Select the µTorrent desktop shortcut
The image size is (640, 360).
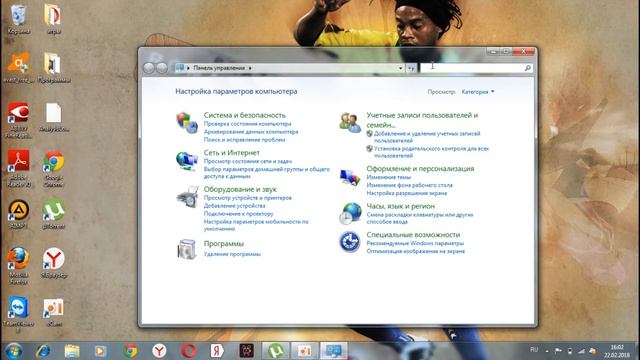(x=53, y=213)
